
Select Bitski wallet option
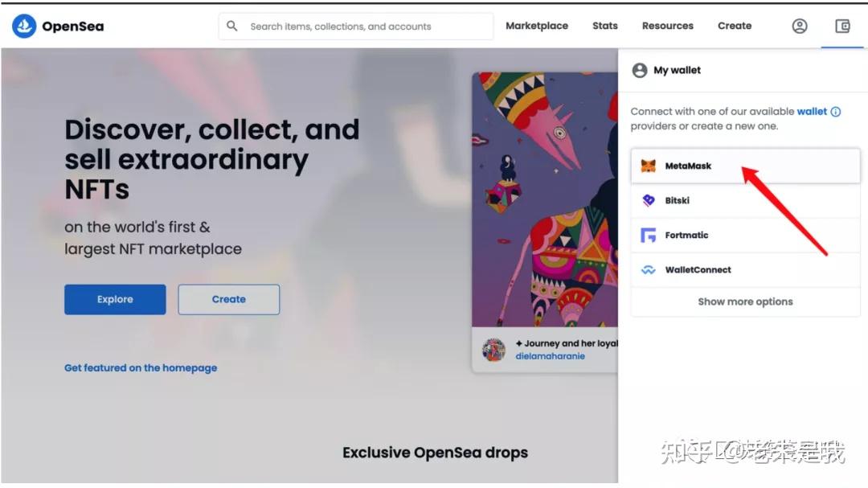745,200
